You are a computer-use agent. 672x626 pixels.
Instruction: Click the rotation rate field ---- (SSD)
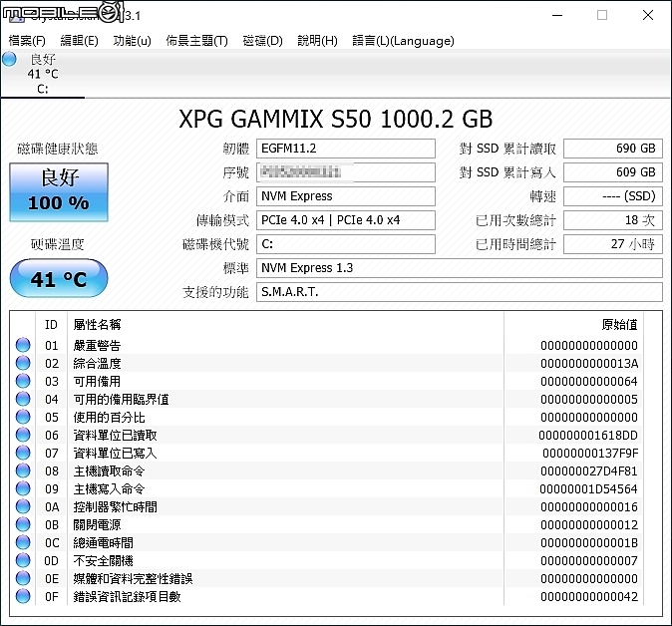point(613,196)
